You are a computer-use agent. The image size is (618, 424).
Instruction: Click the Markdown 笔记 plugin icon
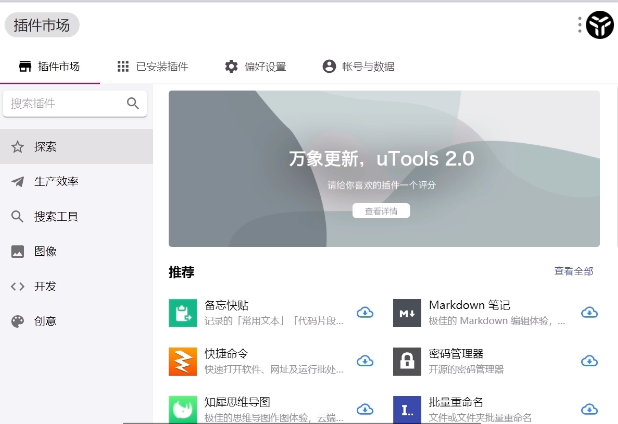point(407,313)
